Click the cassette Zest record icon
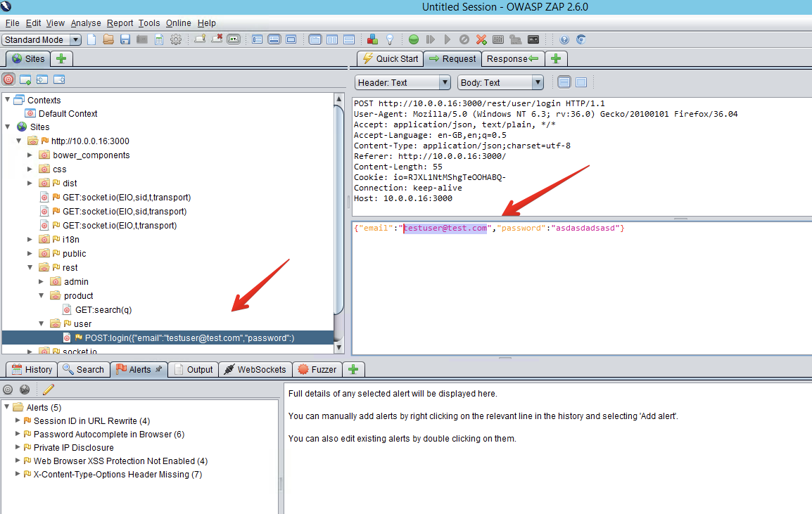Viewport: 812px width, 514px height. point(533,39)
